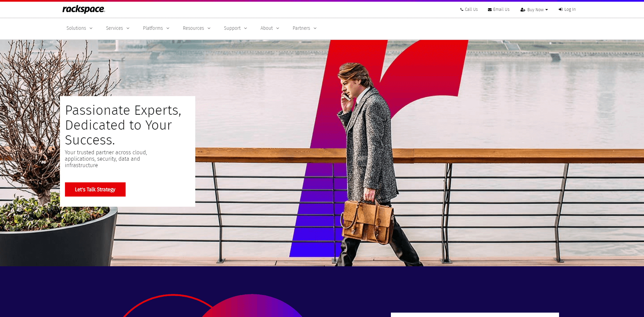Click the 'Your trusted partner across cloud' paragraph

click(106, 159)
